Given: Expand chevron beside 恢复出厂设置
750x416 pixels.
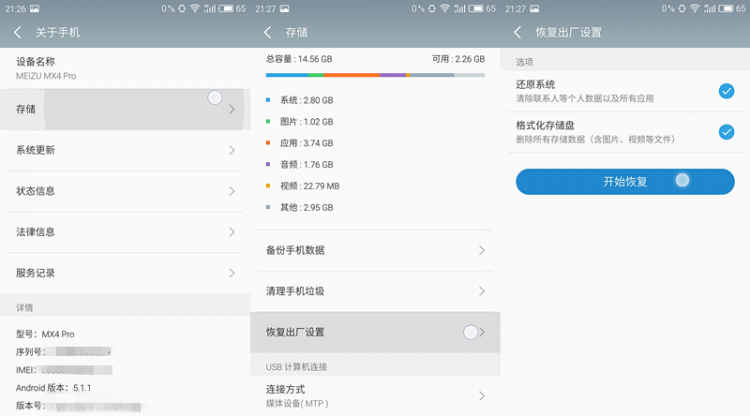Looking at the screenshot, I should [x=482, y=332].
